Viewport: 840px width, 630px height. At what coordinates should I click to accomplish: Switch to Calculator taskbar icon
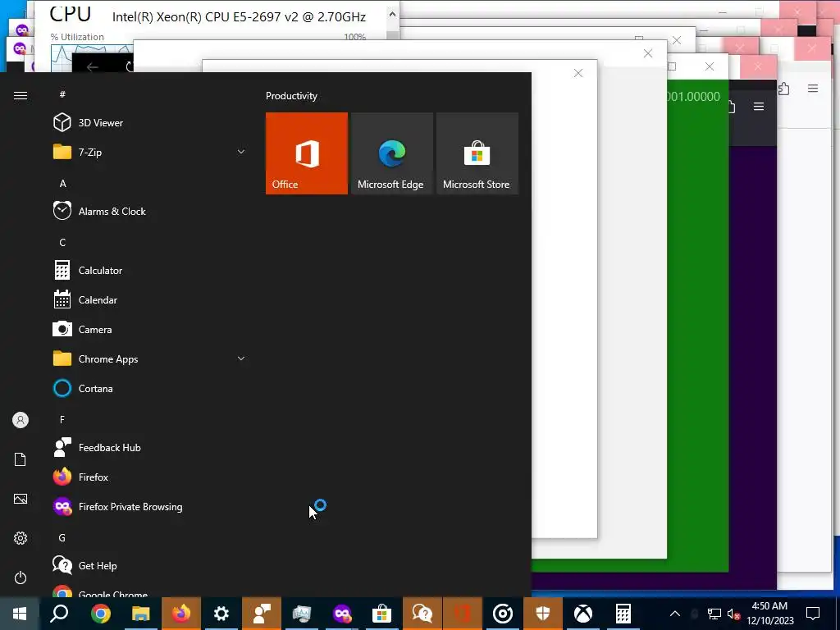click(623, 614)
